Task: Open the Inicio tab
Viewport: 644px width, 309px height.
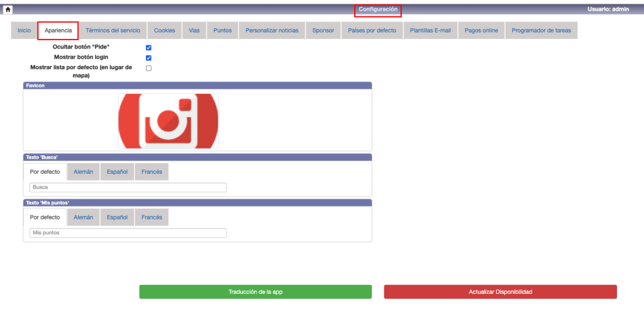Action: point(24,31)
